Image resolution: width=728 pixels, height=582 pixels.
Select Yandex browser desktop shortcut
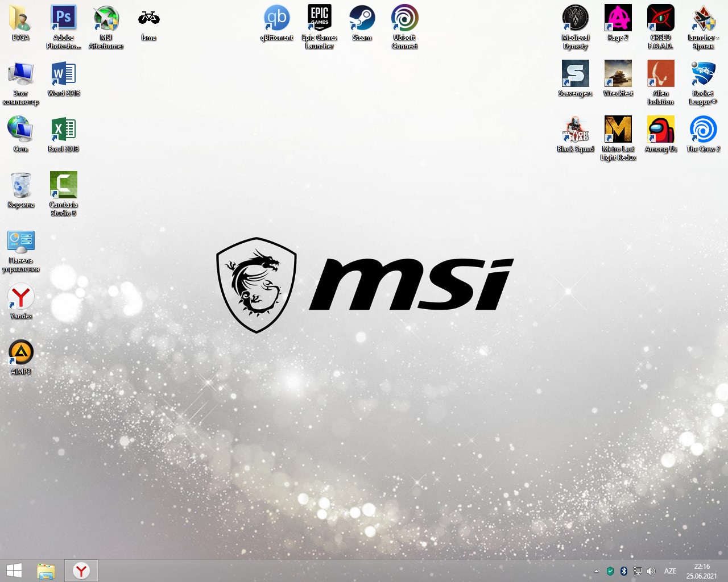[x=20, y=302]
